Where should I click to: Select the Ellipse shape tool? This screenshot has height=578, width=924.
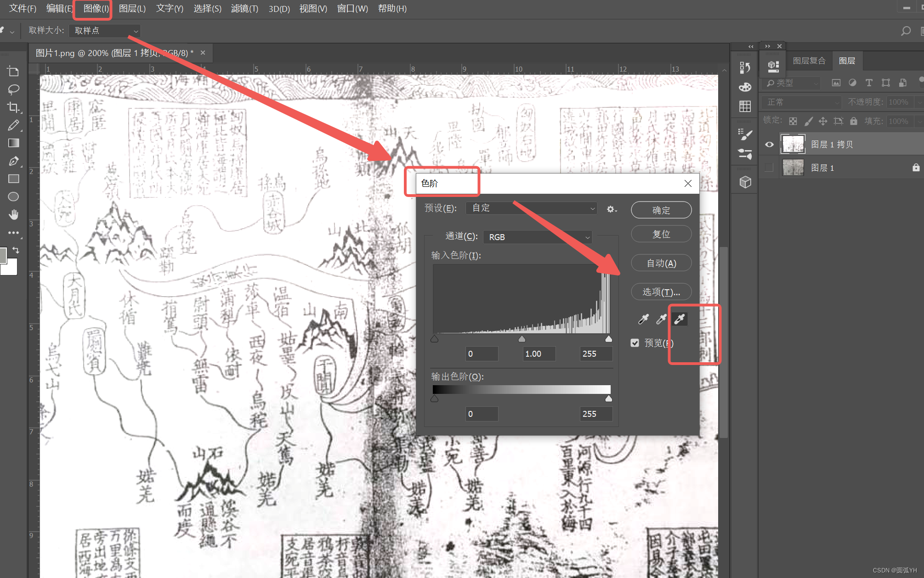tap(13, 196)
